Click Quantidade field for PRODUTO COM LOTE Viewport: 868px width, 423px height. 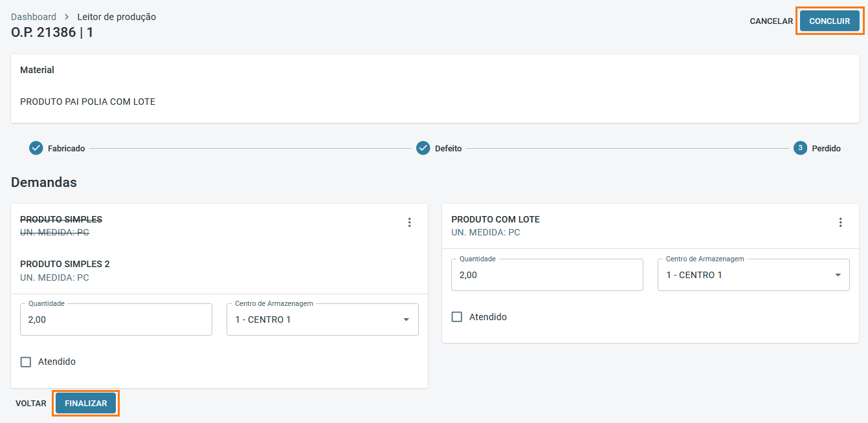point(547,275)
